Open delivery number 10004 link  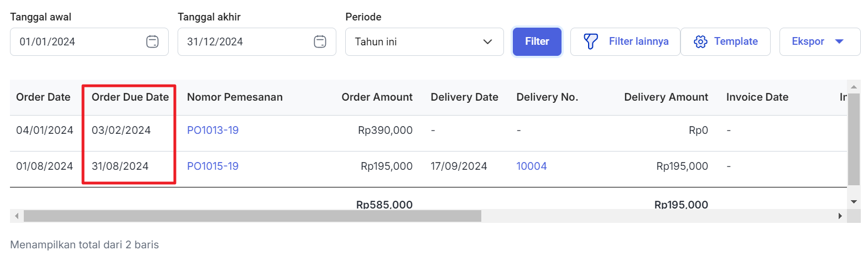click(x=532, y=166)
